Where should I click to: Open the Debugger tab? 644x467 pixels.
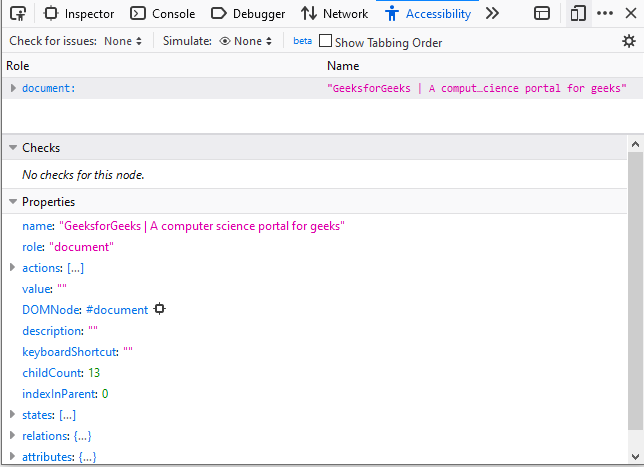(248, 14)
